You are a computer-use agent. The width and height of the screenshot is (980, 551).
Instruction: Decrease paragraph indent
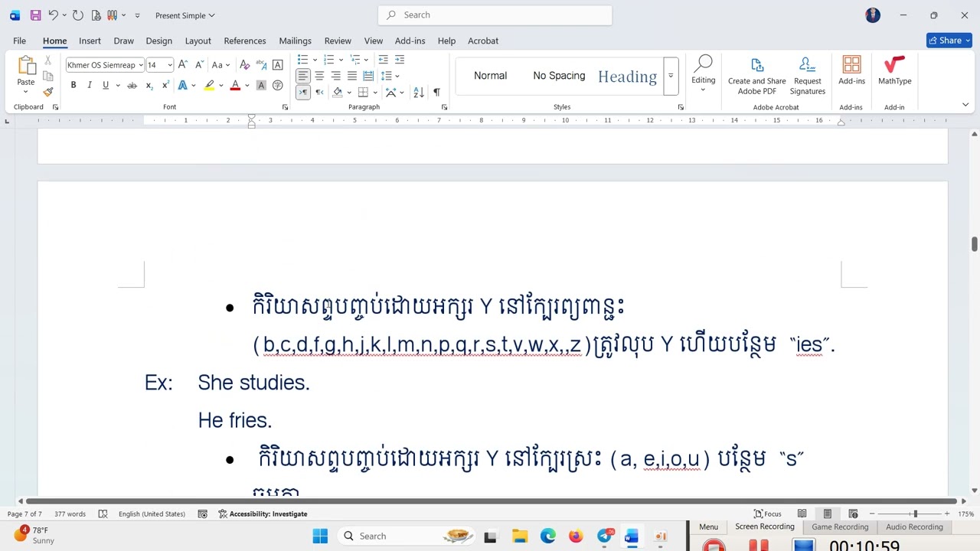383,60
